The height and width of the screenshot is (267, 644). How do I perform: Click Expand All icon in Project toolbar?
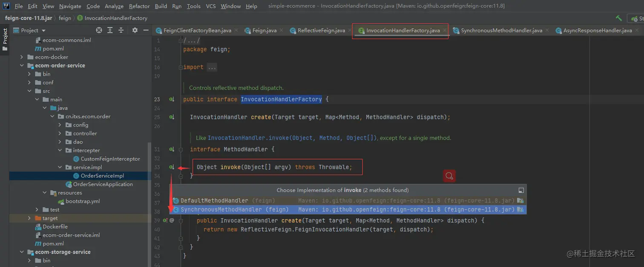pos(110,30)
